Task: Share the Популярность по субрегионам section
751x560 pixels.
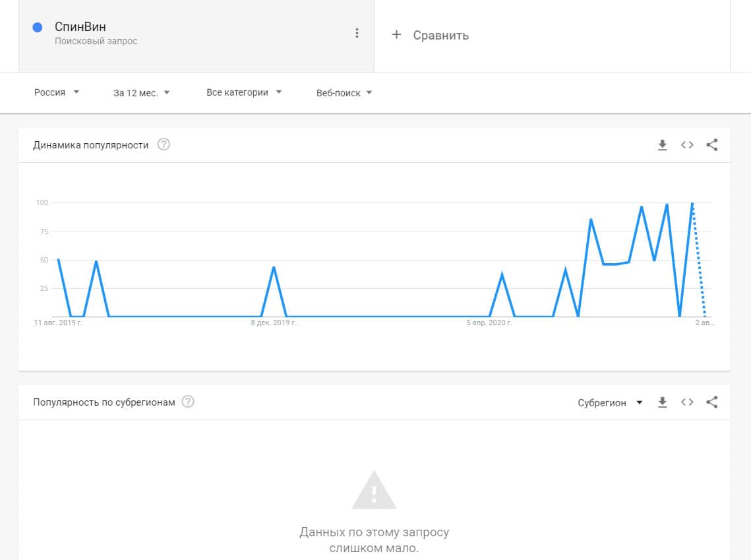Action: pos(712,402)
